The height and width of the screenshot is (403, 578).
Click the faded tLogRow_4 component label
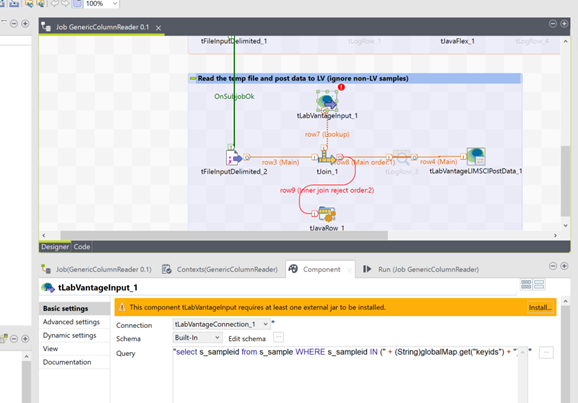[x=532, y=41]
